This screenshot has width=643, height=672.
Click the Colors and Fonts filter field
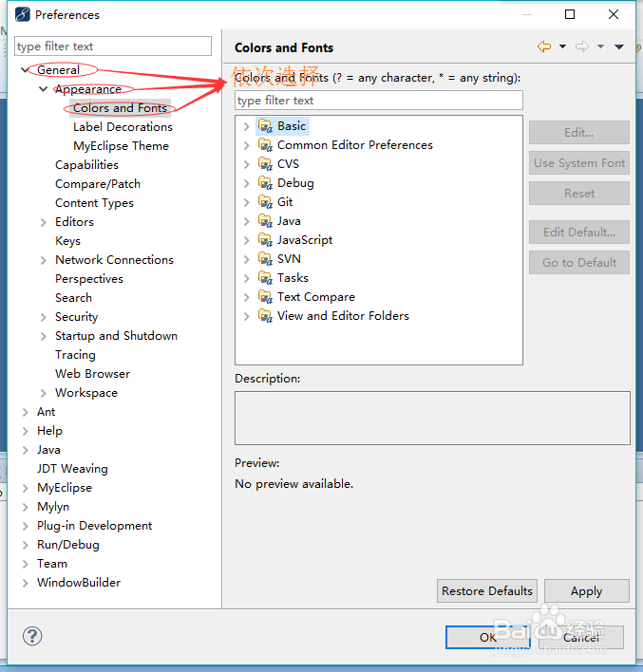[379, 101]
